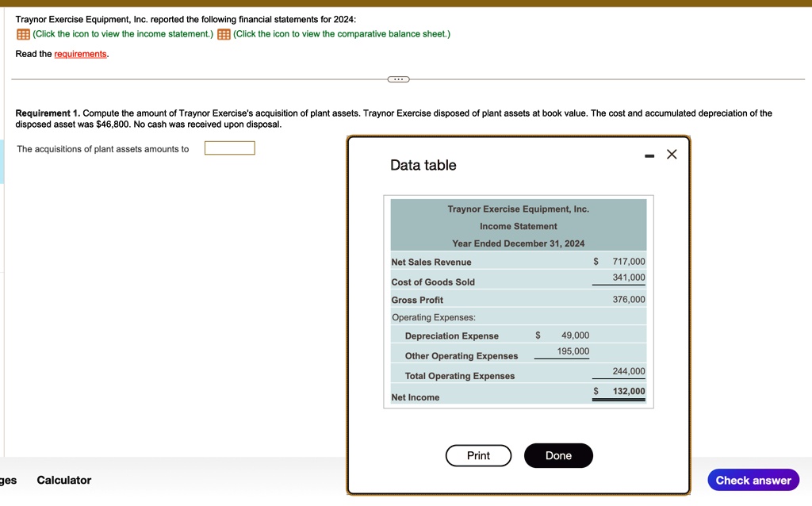
Task: Open the comparative balance sheet table icon
Action: click(x=224, y=34)
